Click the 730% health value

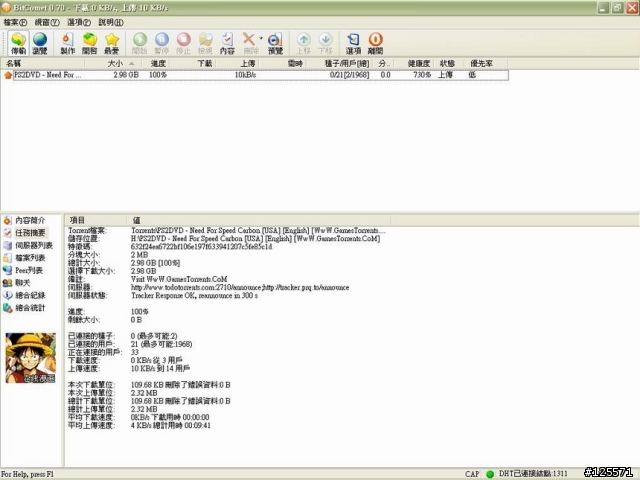(422, 75)
